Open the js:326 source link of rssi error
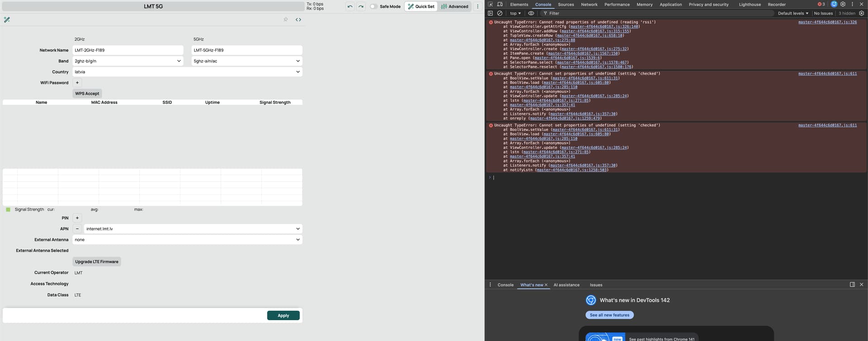This screenshot has height=341, width=868. (827, 22)
